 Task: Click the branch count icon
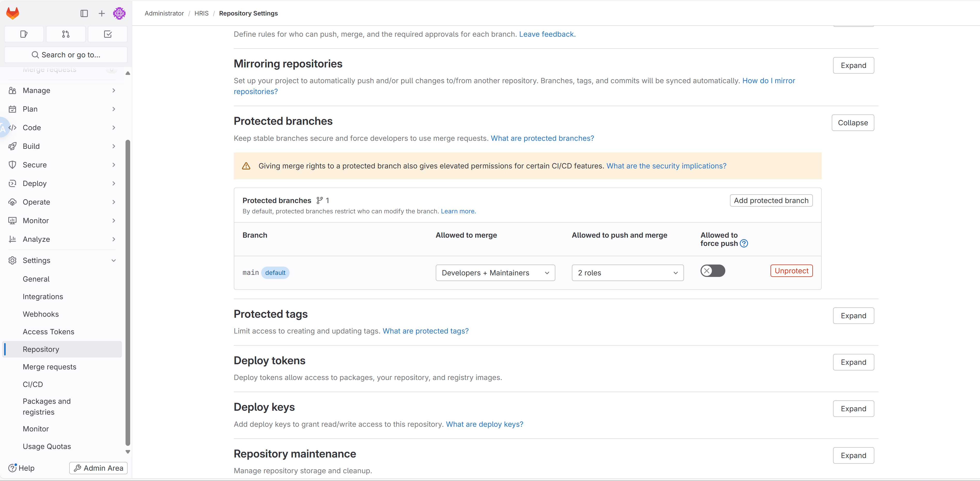[x=320, y=200]
